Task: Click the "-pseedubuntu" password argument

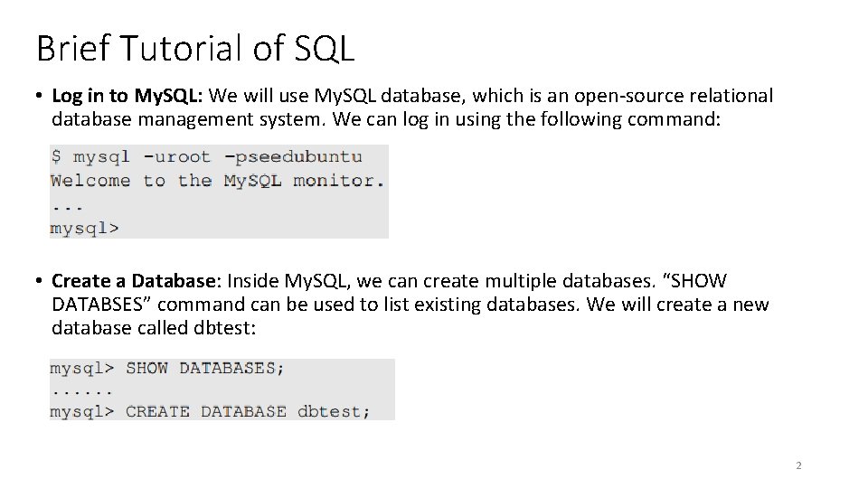Action: click(x=292, y=156)
